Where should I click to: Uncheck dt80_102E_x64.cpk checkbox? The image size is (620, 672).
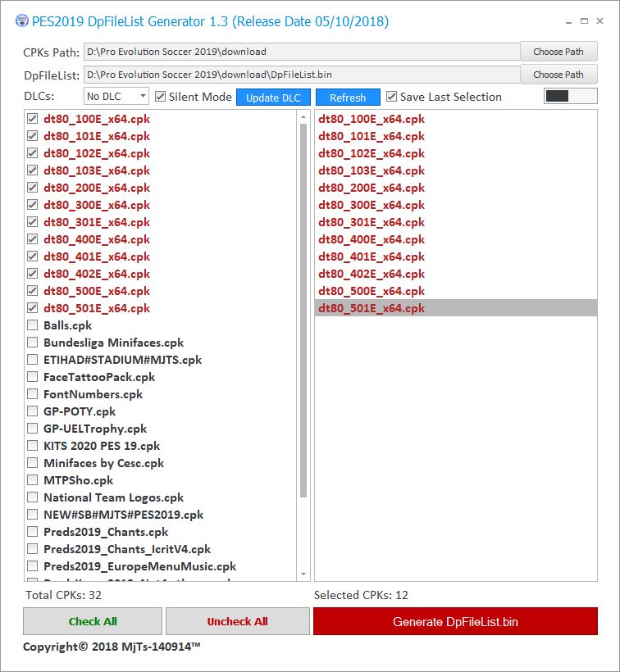click(33, 153)
